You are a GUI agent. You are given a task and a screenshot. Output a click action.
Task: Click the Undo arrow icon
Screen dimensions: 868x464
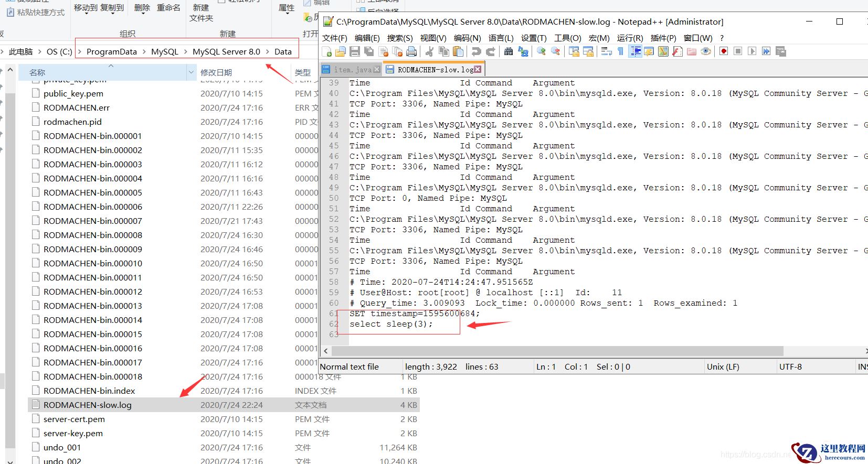476,51
